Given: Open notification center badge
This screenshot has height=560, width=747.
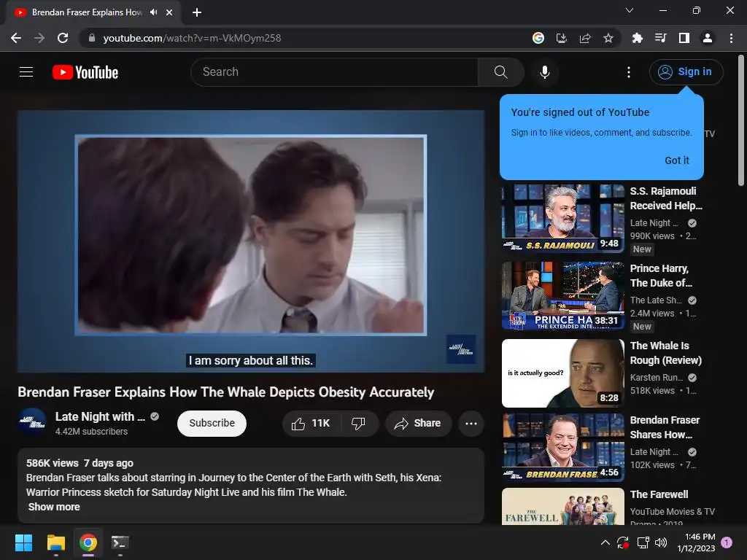Looking at the screenshot, I should tap(727, 542).
